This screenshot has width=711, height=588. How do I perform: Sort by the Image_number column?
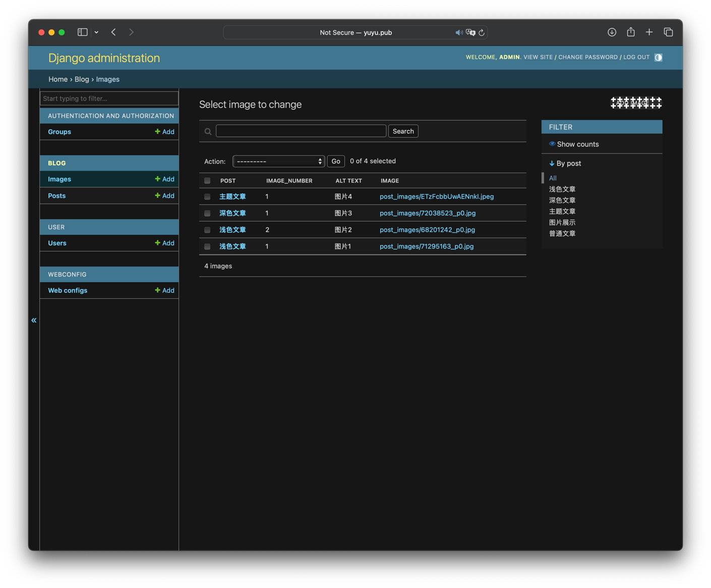tap(289, 180)
